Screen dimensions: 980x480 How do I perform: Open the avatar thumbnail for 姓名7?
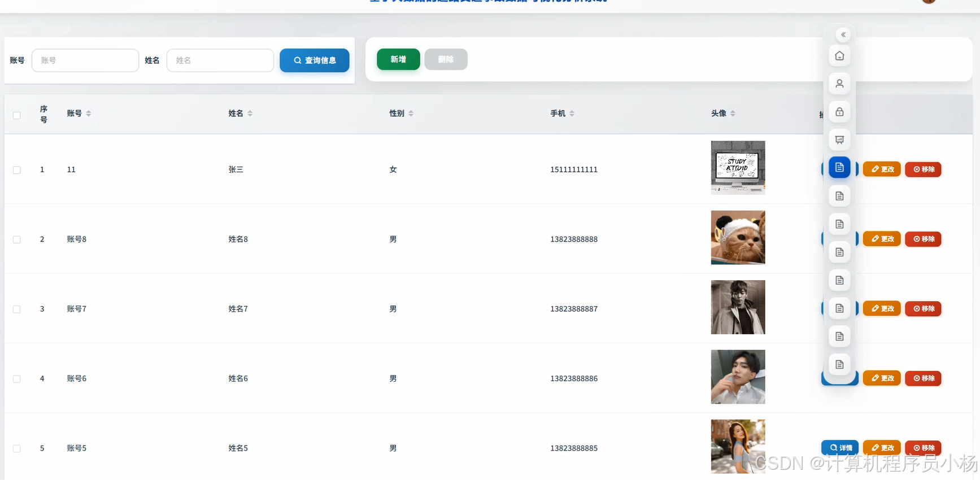[x=738, y=307]
